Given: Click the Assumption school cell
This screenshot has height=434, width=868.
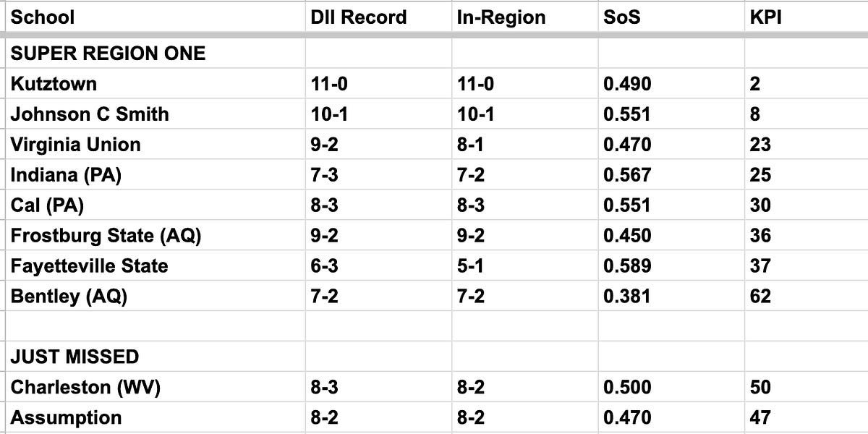Looking at the screenshot, I should [66, 418].
